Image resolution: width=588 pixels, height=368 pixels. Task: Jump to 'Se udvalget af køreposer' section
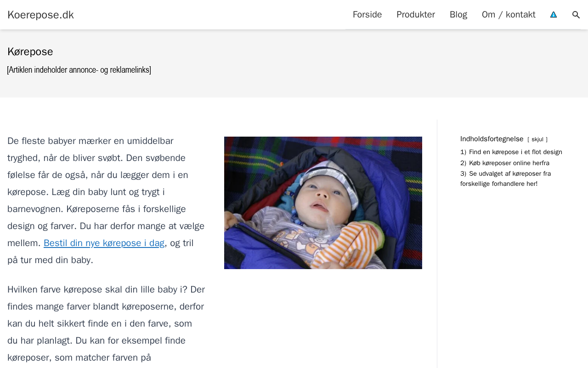tap(505, 178)
